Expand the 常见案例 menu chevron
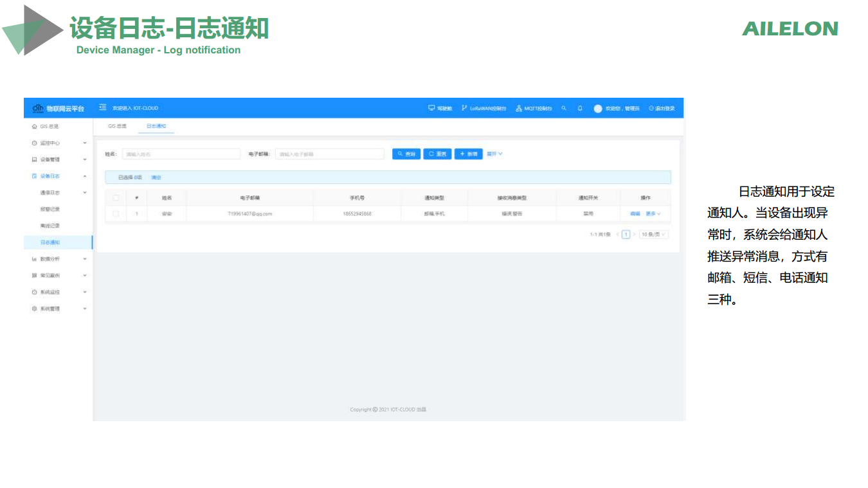 point(85,275)
